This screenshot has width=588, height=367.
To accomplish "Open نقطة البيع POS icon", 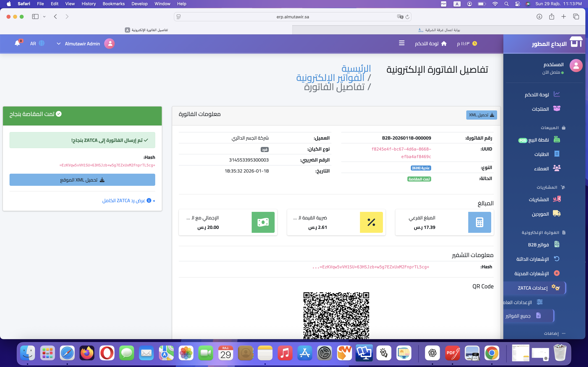I will point(557,140).
